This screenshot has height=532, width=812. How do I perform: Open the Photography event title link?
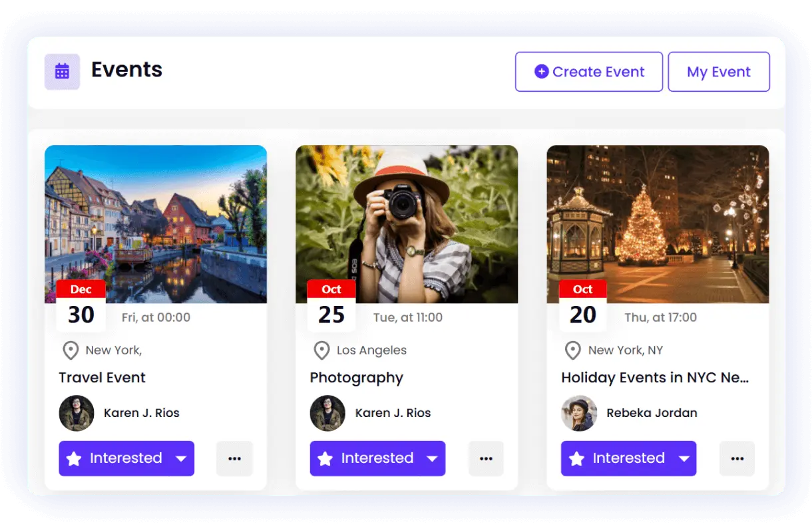pyautogui.click(x=356, y=378)
